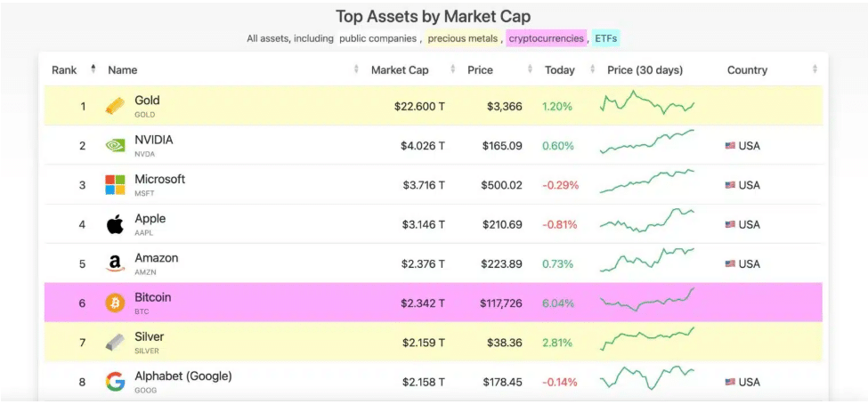Open the Apple asset link
Screen dimensions: 868x404
150,218
